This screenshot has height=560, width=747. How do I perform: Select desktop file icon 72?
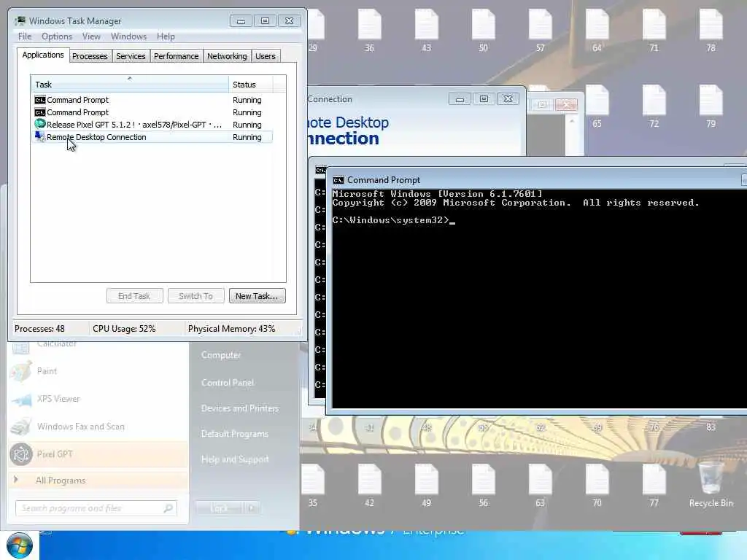coord(654,101)
